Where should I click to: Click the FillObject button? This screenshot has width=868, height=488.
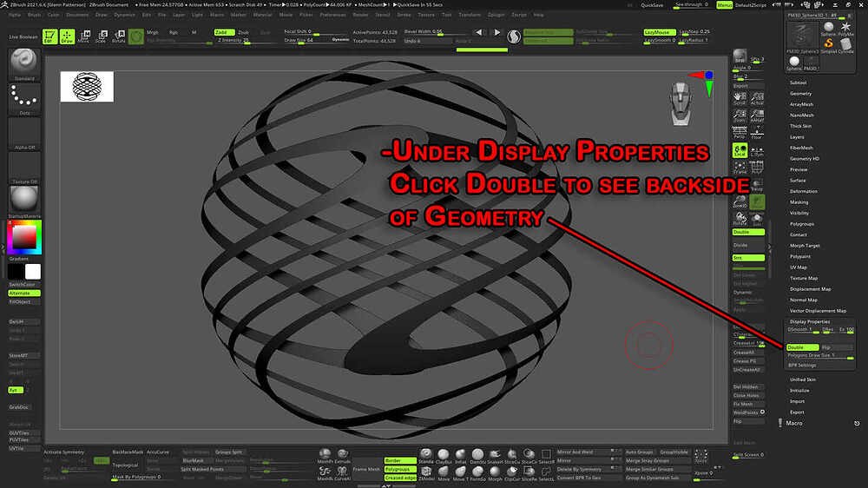click(x=23, y=302)
